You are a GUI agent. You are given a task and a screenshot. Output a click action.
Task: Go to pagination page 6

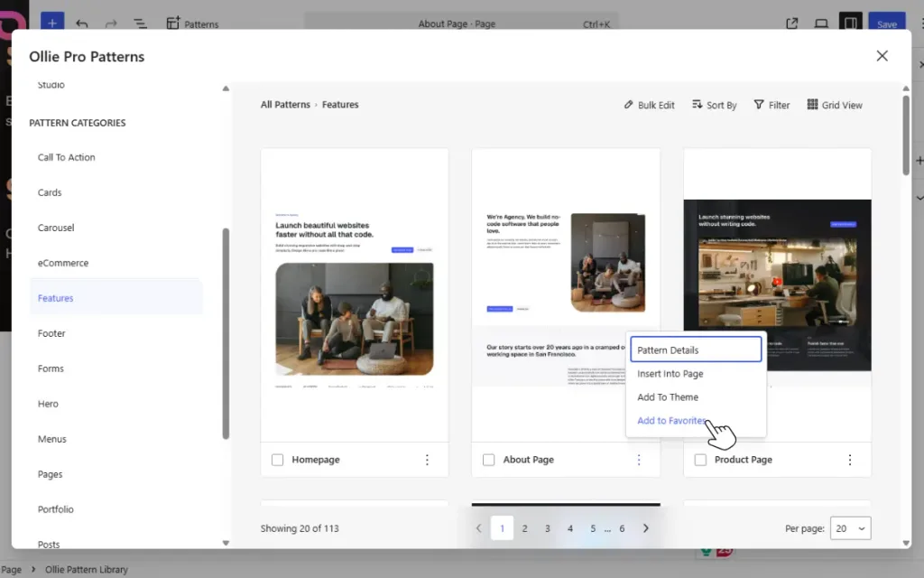(x=622, y=528)
